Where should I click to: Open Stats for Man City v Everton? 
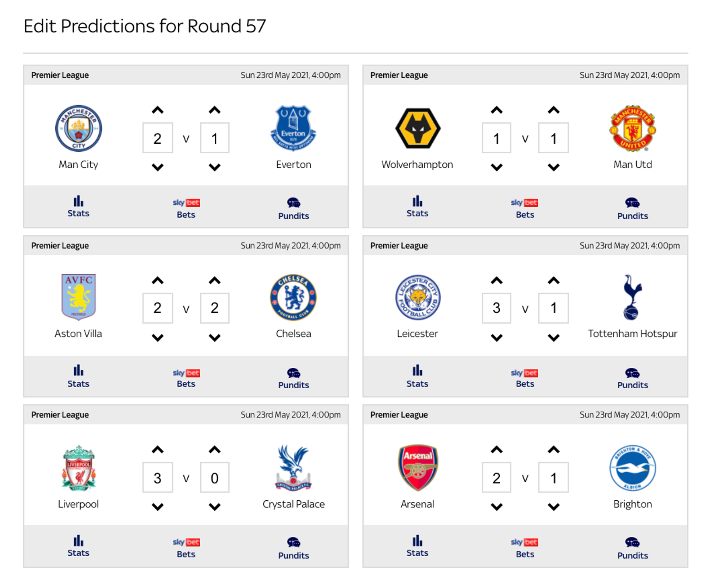click(78, 207)
